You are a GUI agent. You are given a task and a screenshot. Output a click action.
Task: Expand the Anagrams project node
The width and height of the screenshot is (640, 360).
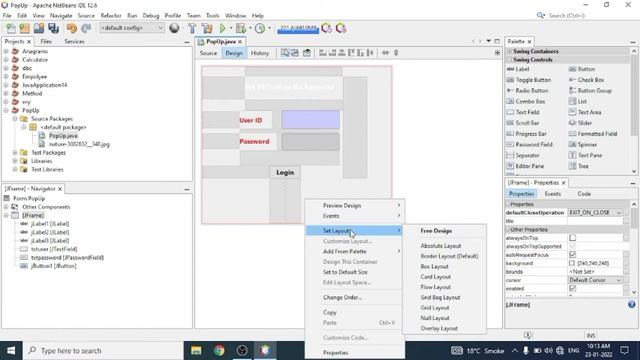(6, 51)
